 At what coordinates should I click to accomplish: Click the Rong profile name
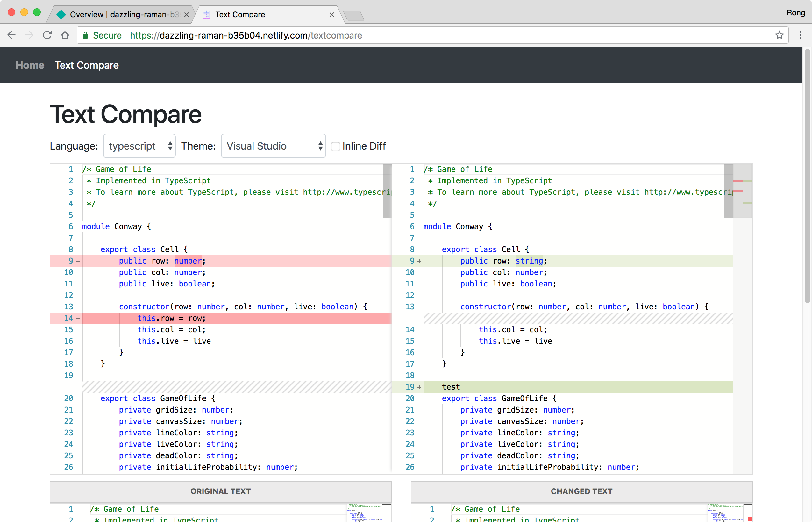pos(795,13)
